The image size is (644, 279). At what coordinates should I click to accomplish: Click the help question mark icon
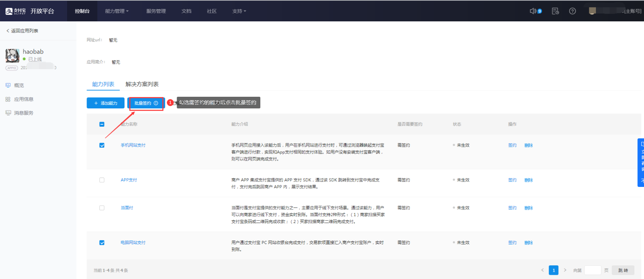point(572,11)
